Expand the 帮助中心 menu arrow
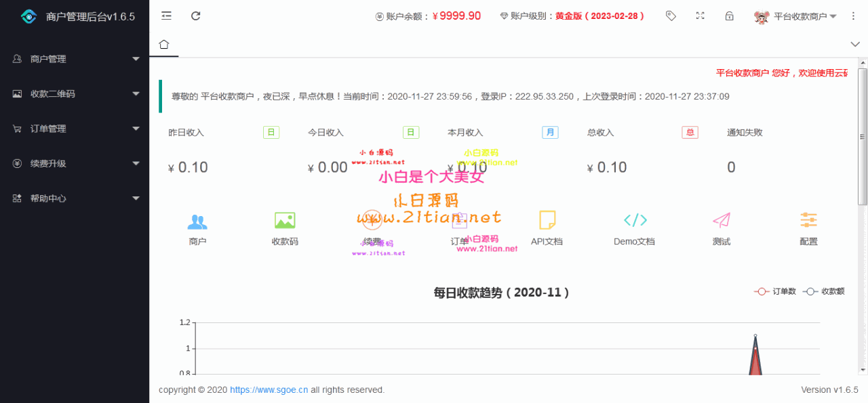 (136, 198)
